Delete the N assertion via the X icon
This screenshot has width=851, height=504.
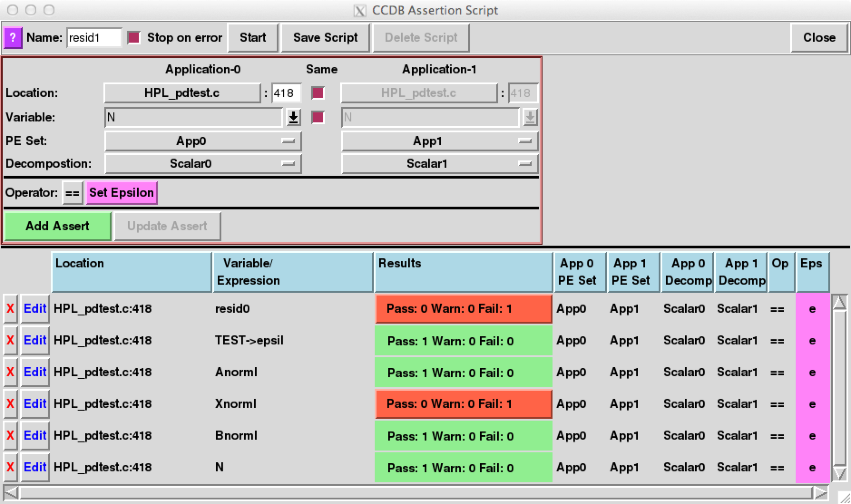point(10,467)
